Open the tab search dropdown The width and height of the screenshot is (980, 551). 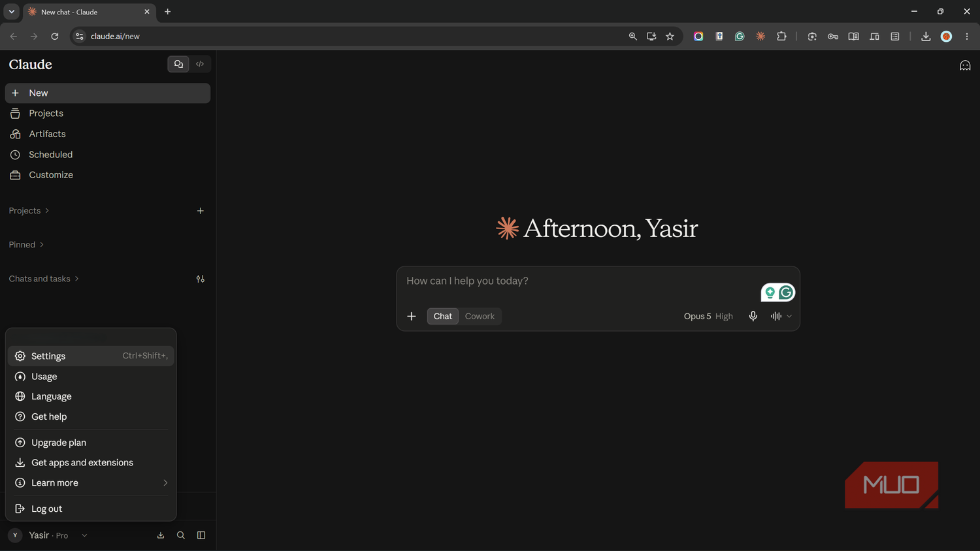point(11,12)
